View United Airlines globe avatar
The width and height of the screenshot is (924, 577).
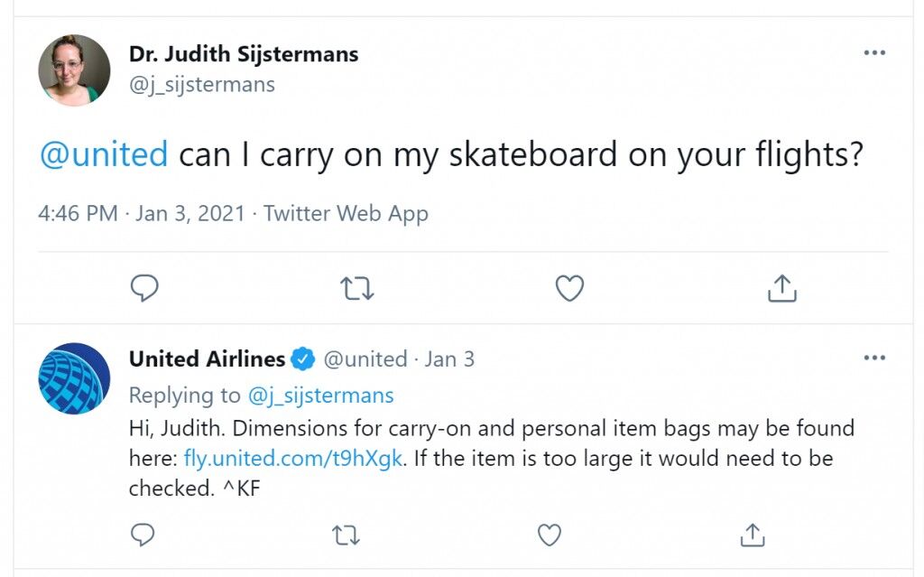tap(74, 378)
